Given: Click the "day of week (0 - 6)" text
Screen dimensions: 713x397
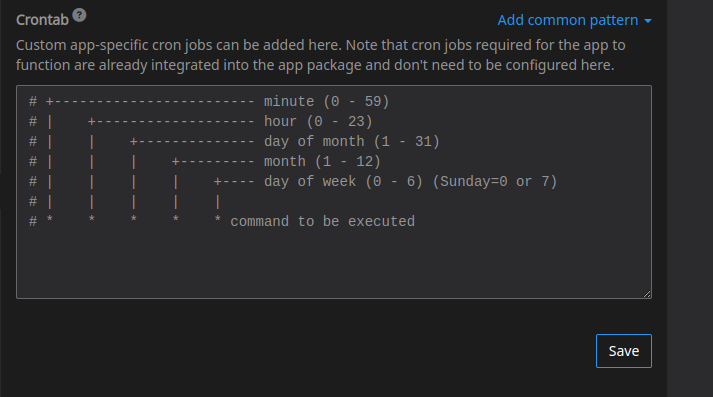Looking at the screenshot, I should pyautogui.click(x=343, y=181).
